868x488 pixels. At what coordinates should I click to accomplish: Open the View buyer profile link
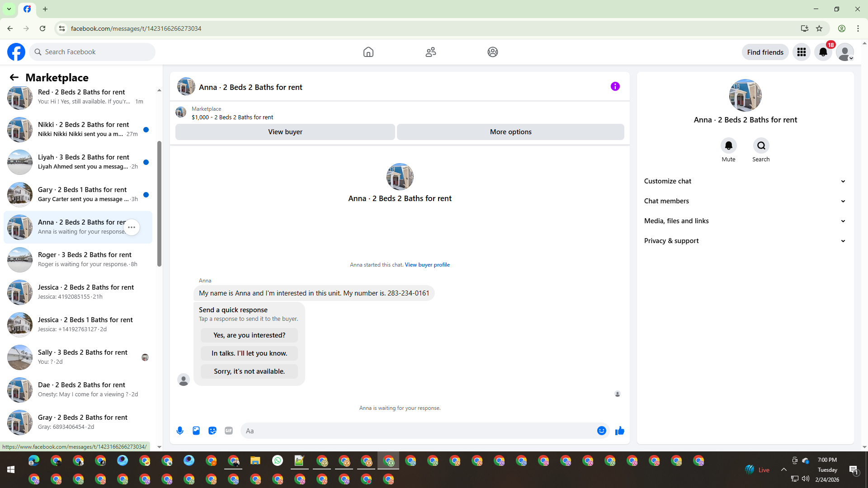coord(427,265)
